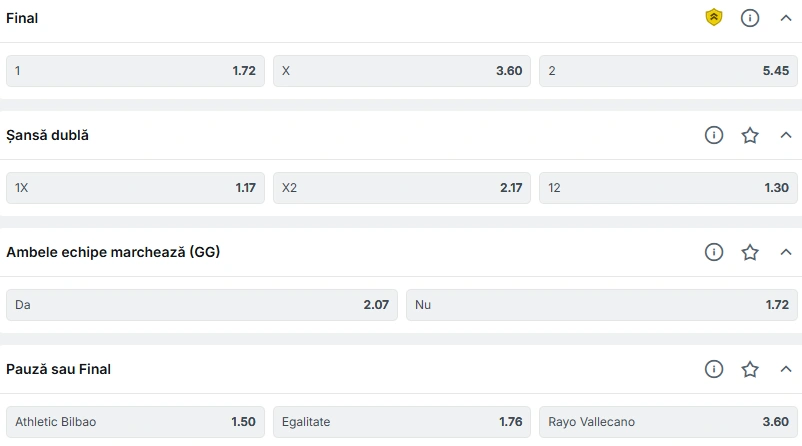802x446 pixels.
Task: Select Final draw X at 3.60
Action: 402,71
